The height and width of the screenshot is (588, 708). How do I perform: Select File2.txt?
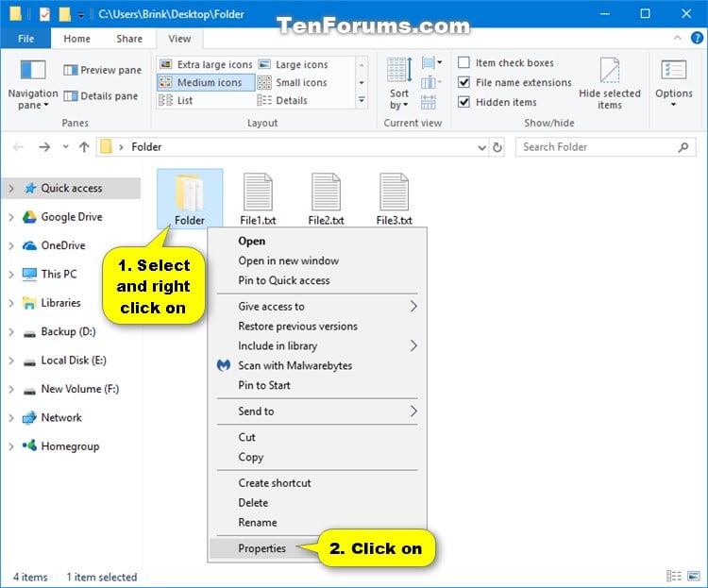326,199
